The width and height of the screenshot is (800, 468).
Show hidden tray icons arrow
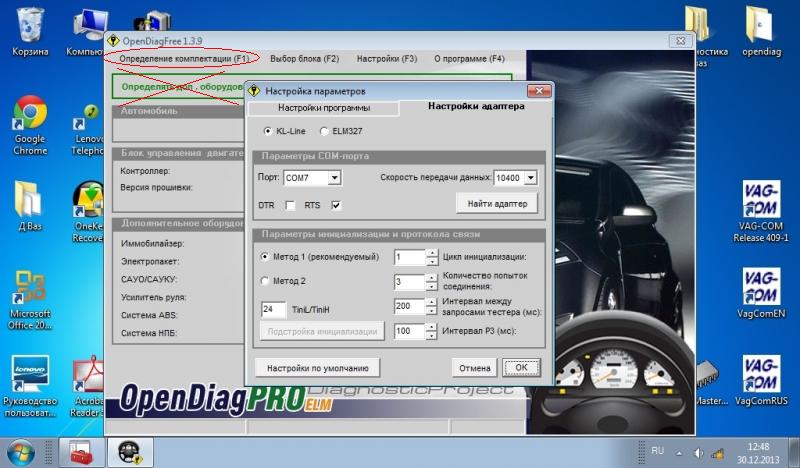coord(679,453)
